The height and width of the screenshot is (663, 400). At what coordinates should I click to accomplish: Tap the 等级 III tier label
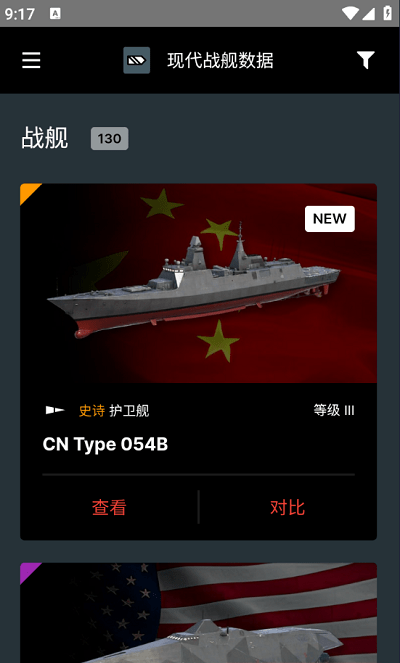tap(334, 410)
